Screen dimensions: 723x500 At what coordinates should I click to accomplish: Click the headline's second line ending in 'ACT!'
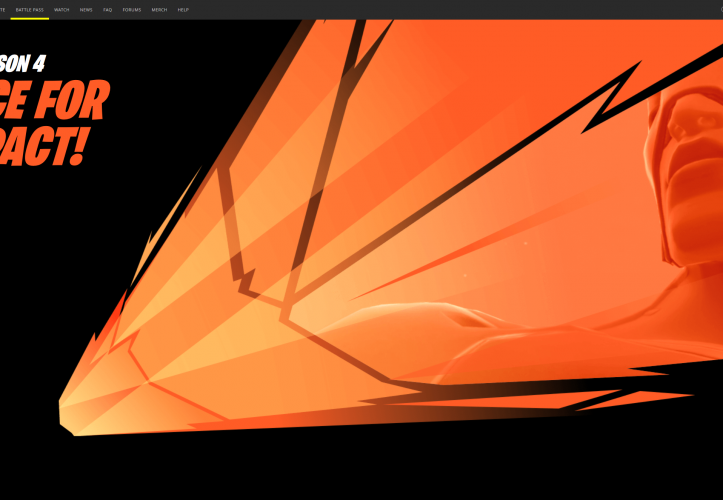40,146
